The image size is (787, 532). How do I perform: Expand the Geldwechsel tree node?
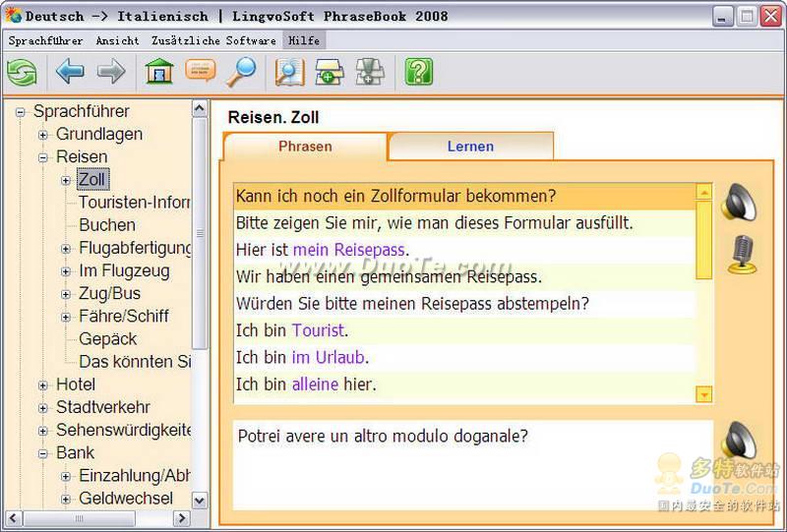[x=66, y=499]
